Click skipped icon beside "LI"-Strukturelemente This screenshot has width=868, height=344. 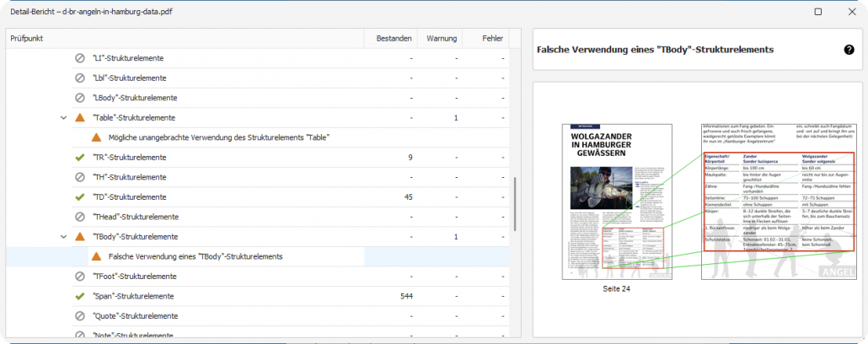click(x=80, y=58)
